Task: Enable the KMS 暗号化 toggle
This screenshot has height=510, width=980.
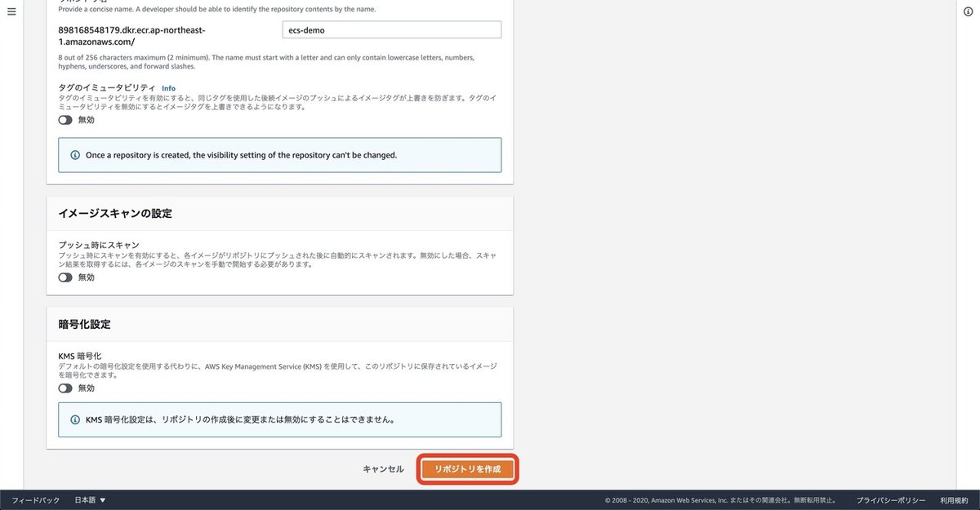Action: 65,387
